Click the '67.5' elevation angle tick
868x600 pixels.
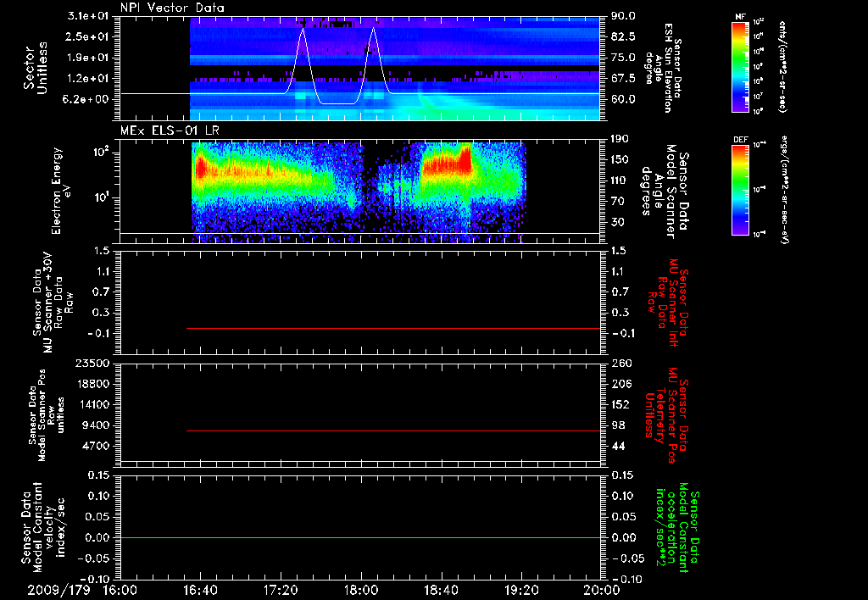(623, 79)
